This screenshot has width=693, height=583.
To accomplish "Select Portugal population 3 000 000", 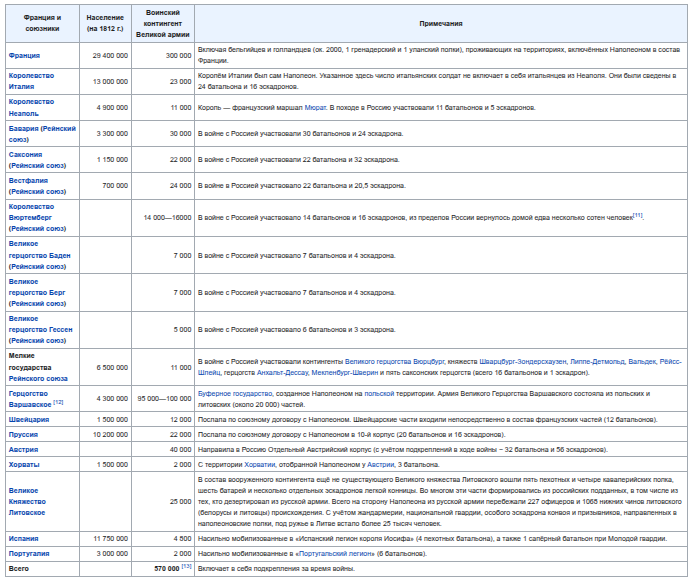I will 112,554.
